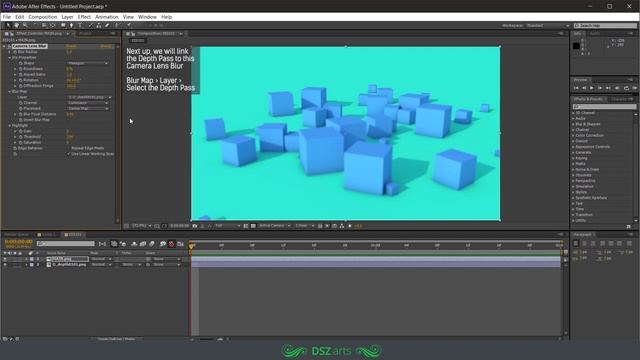The image size is (640, 360).
Task: Jump to last frame in Preview panel
Action: click(x=608, y=88)
